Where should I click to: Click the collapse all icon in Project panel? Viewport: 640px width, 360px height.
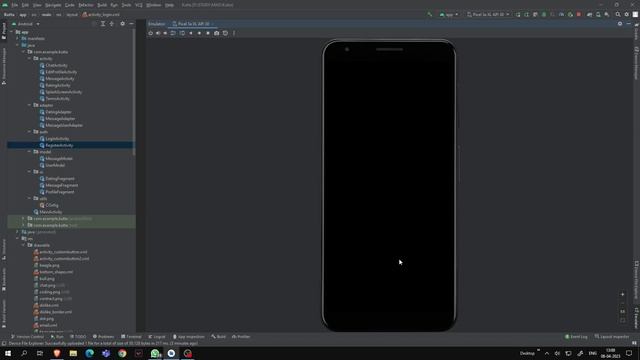pyautogui.click(x=111, y=24)
